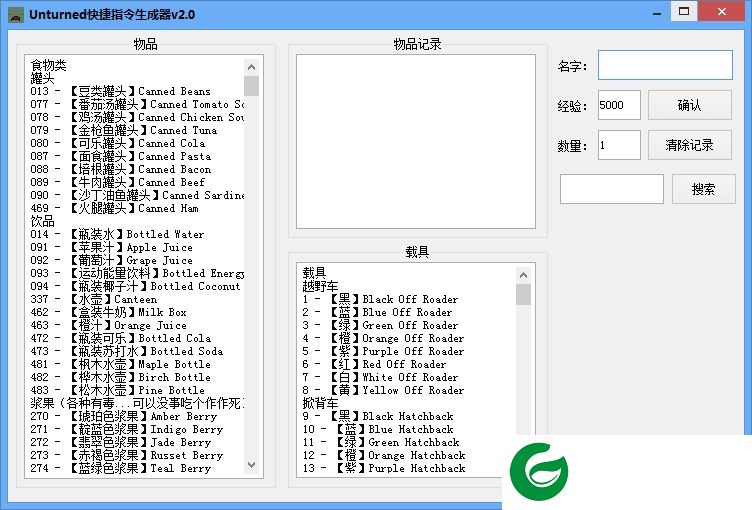
Task: Click the empty 物品记录 record list box
Action: point(416,142)
